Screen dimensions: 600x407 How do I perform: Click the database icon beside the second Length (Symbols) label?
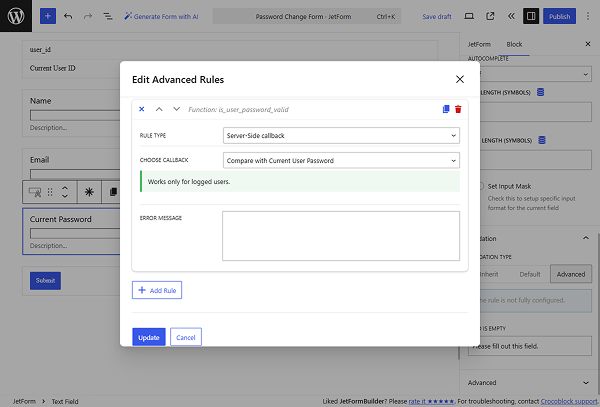(542, 140)
